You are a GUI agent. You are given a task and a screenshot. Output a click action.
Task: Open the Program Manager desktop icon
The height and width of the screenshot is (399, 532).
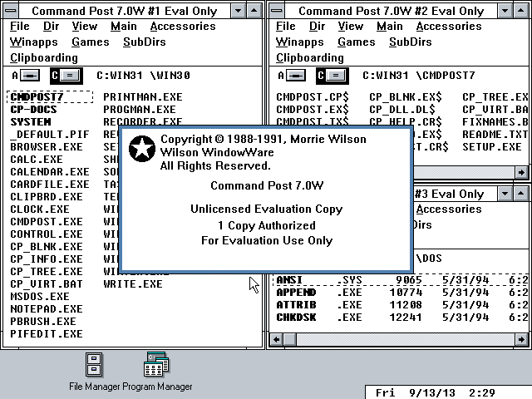click(x=157, y=372)
